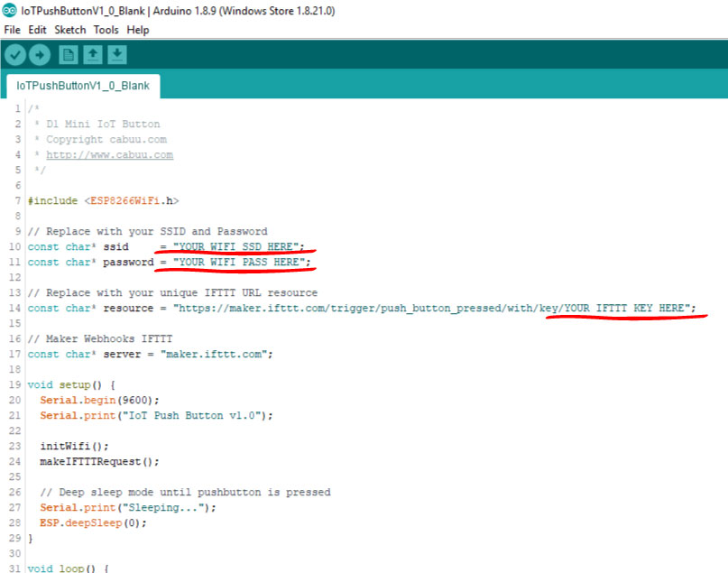Click the Arduino logo in the title bar

point(11,10)
